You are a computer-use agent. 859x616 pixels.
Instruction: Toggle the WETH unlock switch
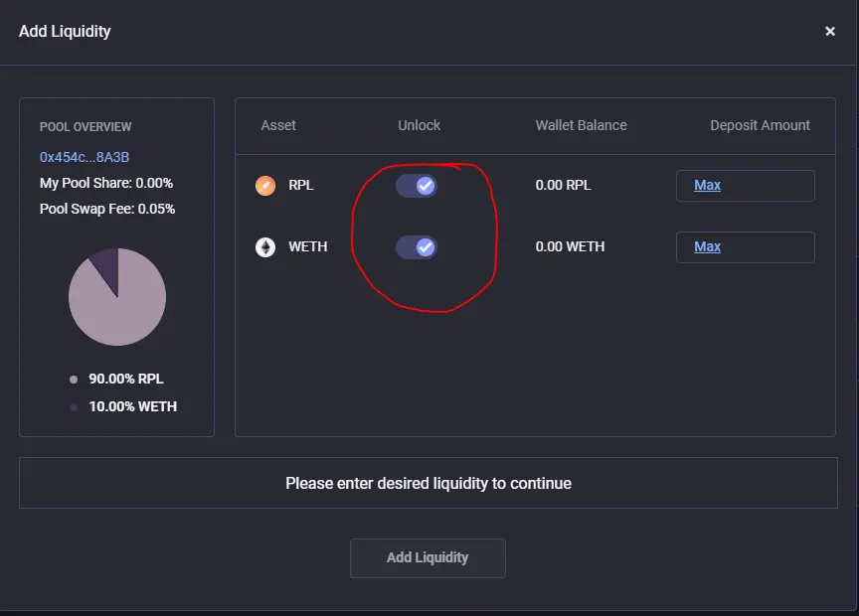(x=417, y=247)
